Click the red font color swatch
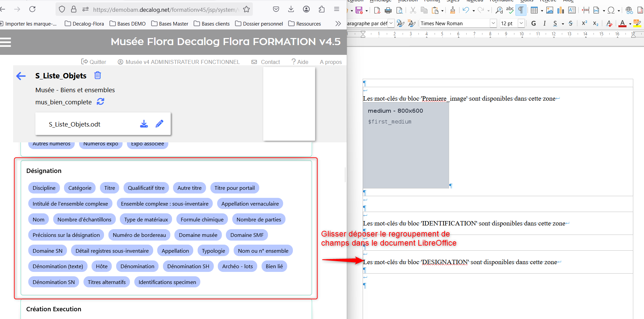644x319 pixels. 622,23
